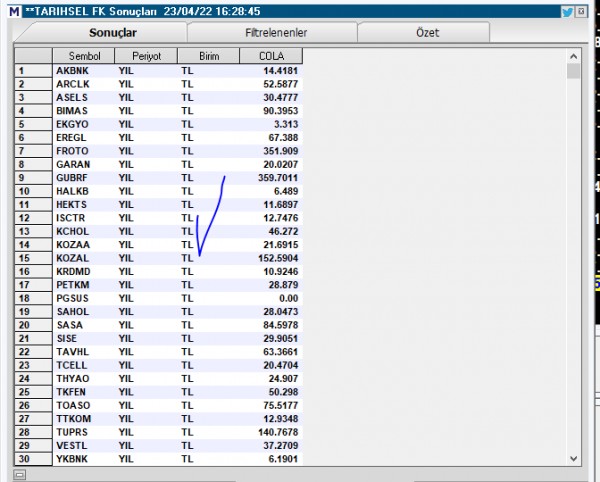Click COLA value 0.00 for PGSUS

click(x=288, y=298)
